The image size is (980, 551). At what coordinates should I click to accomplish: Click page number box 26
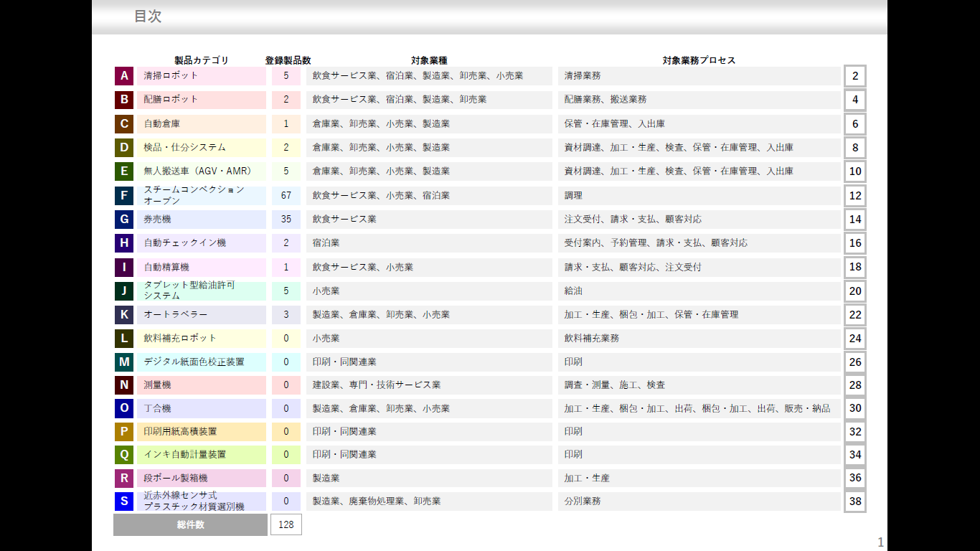point(855,362)
